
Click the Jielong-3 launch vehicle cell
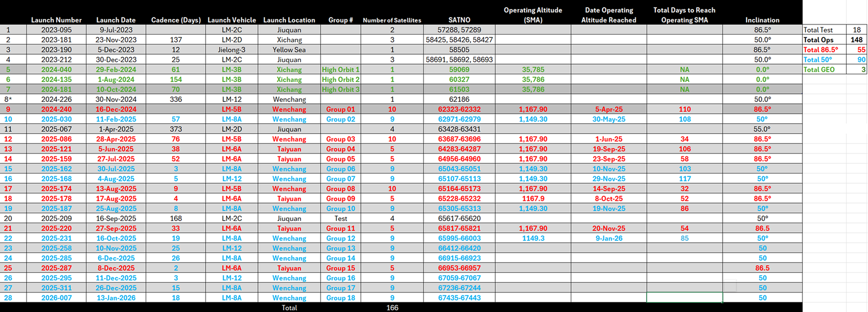click(x=232, y=50)
